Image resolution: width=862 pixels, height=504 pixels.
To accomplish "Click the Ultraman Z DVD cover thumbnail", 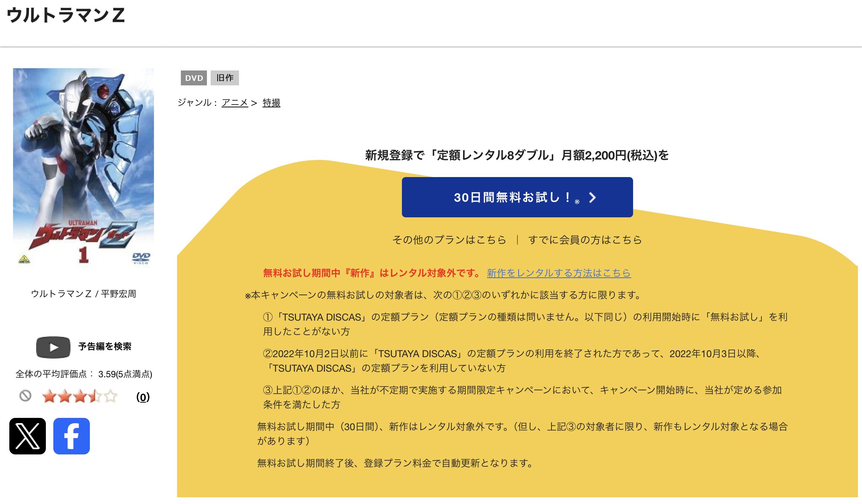I will 84,167.
